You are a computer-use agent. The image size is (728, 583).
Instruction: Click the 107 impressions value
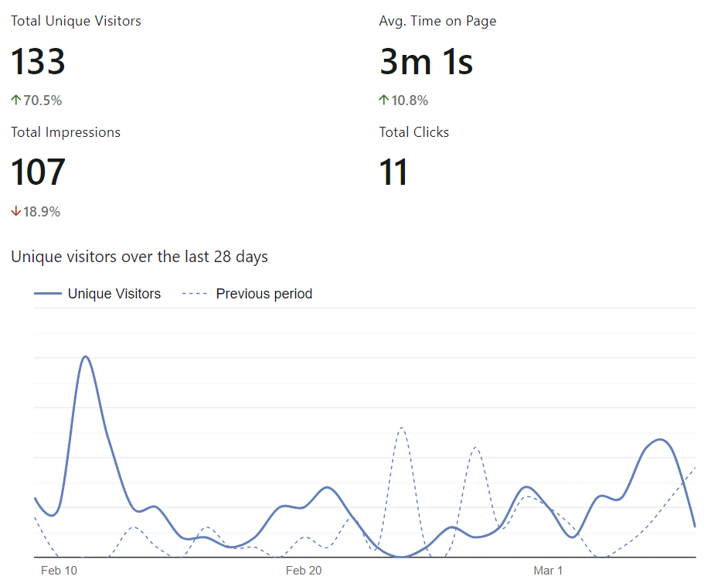38,172
